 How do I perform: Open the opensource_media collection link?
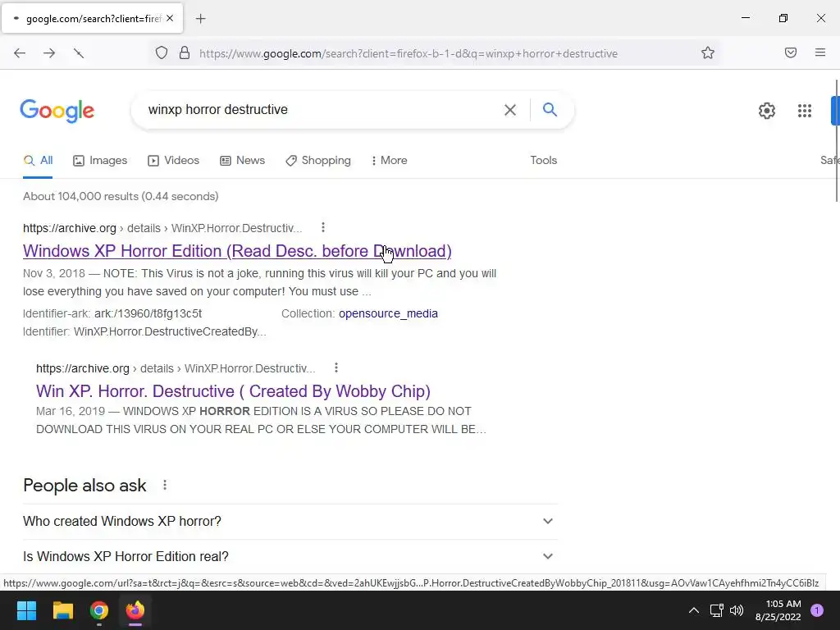pyautogui.click(x=388, y=313)
